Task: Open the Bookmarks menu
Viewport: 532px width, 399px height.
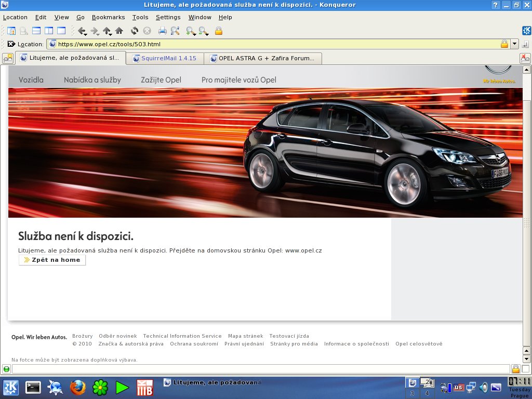Action: coord(108,17)
